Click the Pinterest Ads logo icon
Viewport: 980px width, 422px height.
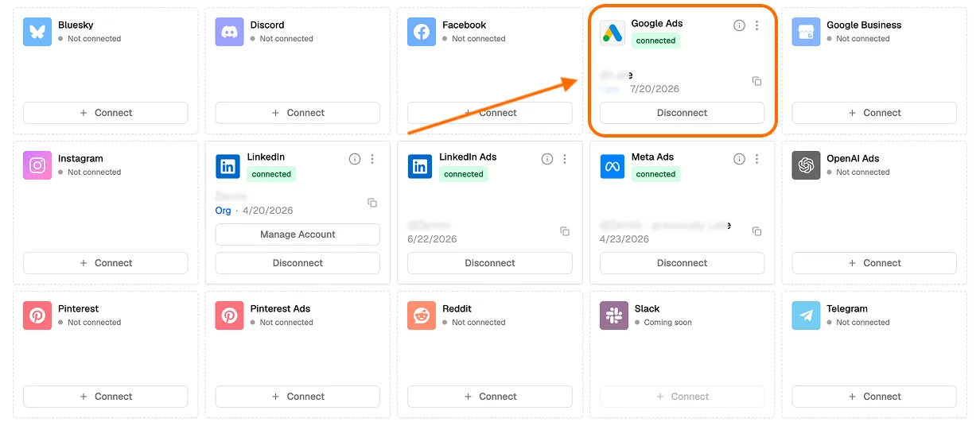(229, 316)
